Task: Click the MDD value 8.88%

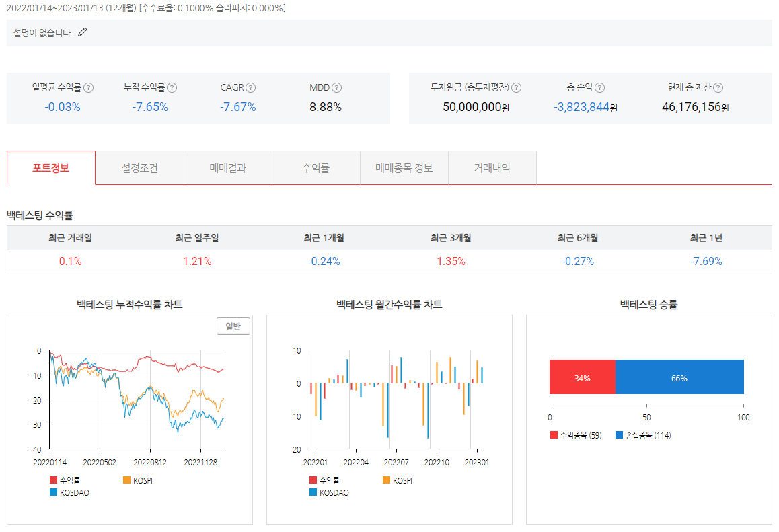Action: click(x=326, y=107)
